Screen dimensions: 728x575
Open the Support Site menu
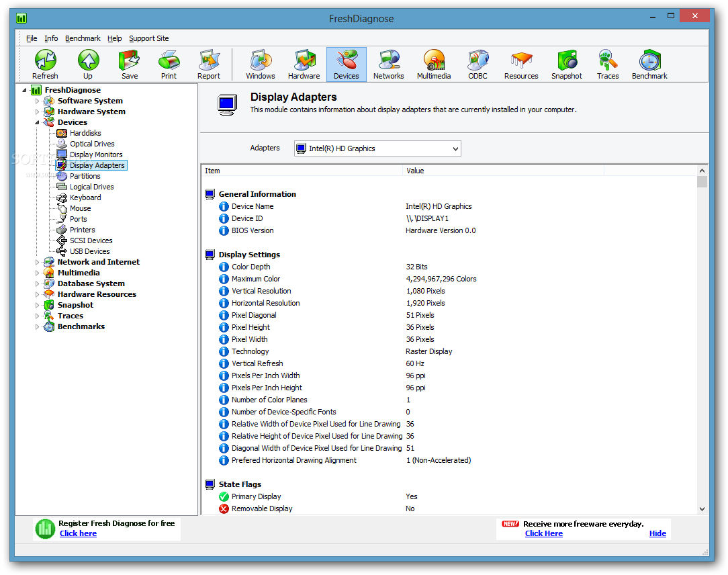149,38
